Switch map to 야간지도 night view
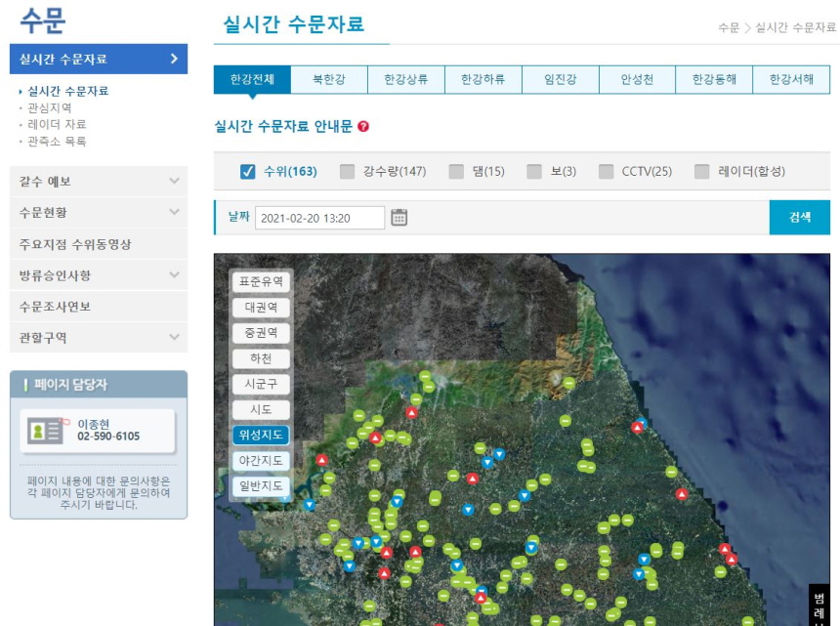The width and height of the screenshot is (840, 626). pos(260,461)
